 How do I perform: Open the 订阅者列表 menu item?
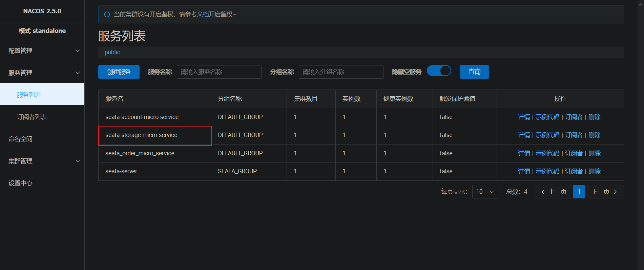tap(32, 117)
